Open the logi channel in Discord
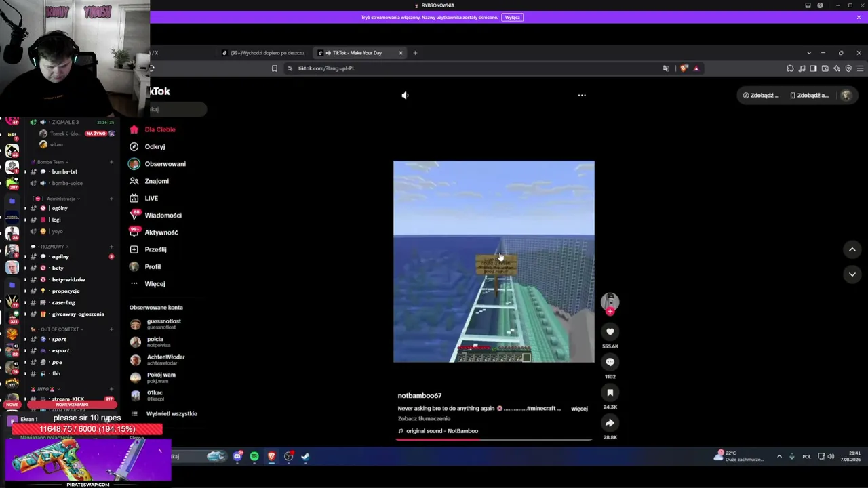 tap(56, 220)
